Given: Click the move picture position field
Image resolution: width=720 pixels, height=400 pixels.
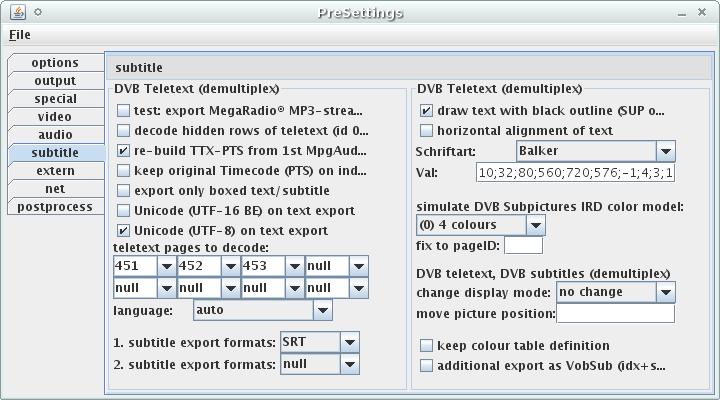Looking at the screenshot, I should (614, 314).
